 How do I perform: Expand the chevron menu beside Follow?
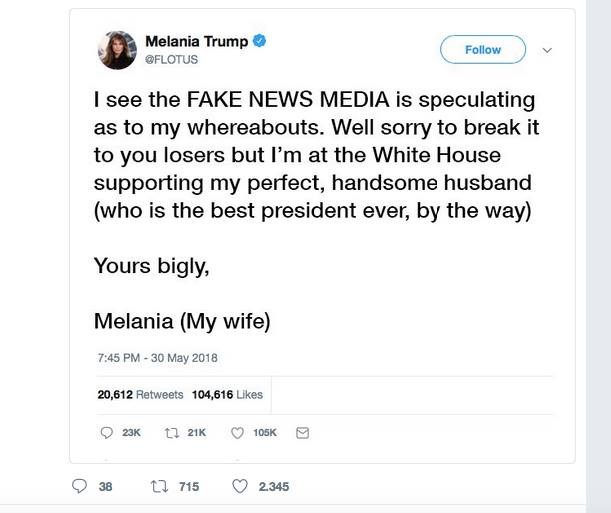coord(547,49)
